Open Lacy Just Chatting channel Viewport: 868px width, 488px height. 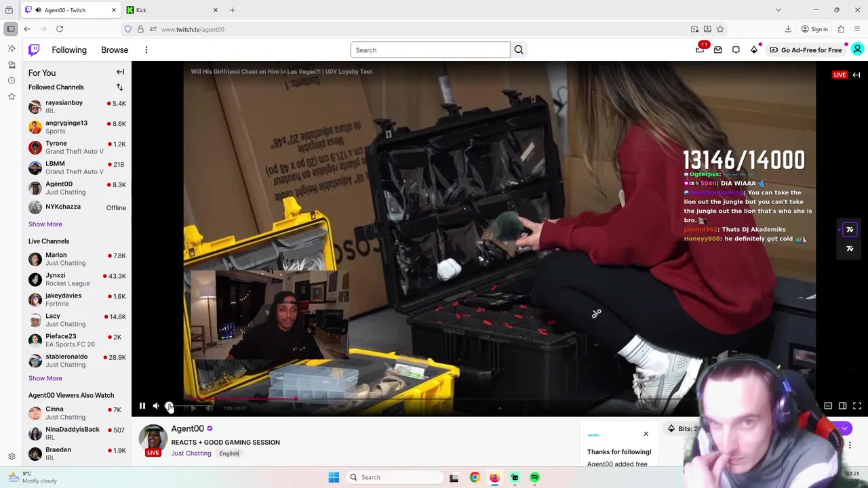77,320
